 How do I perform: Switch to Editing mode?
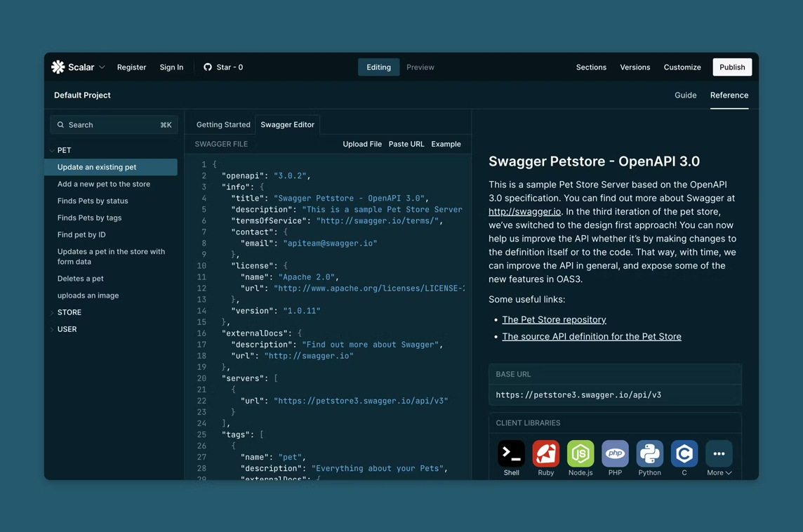(x=378, y=67)
